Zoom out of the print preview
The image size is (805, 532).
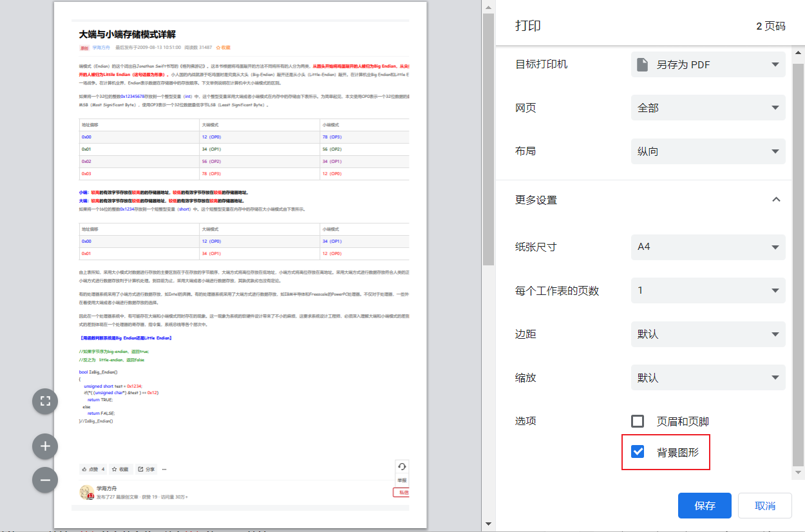45,480
